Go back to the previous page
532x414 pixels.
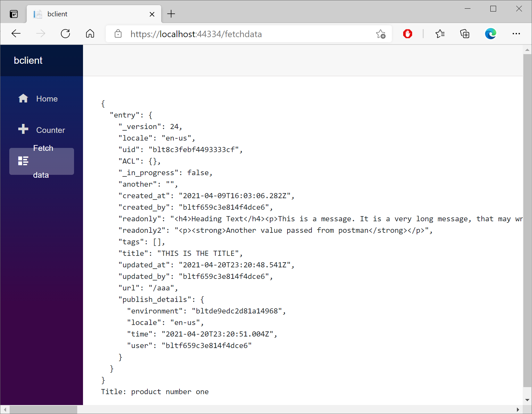tap(16, 34)
